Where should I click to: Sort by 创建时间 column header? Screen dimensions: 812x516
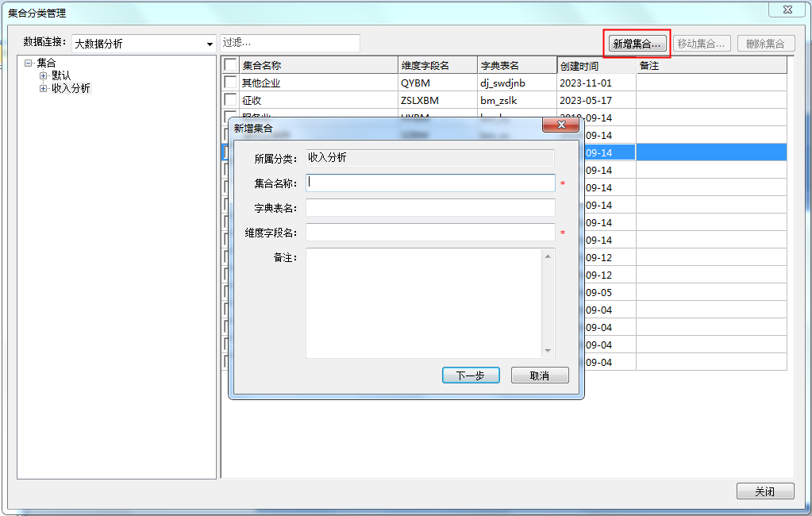click(x=595, y=66)
